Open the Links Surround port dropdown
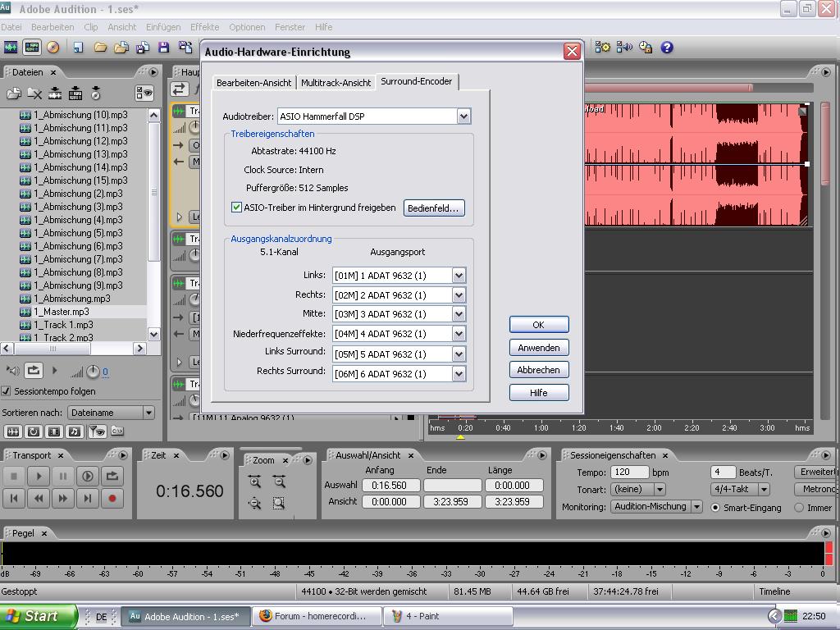The width and height of the screenshot is (840, 630). click(459, 354)
